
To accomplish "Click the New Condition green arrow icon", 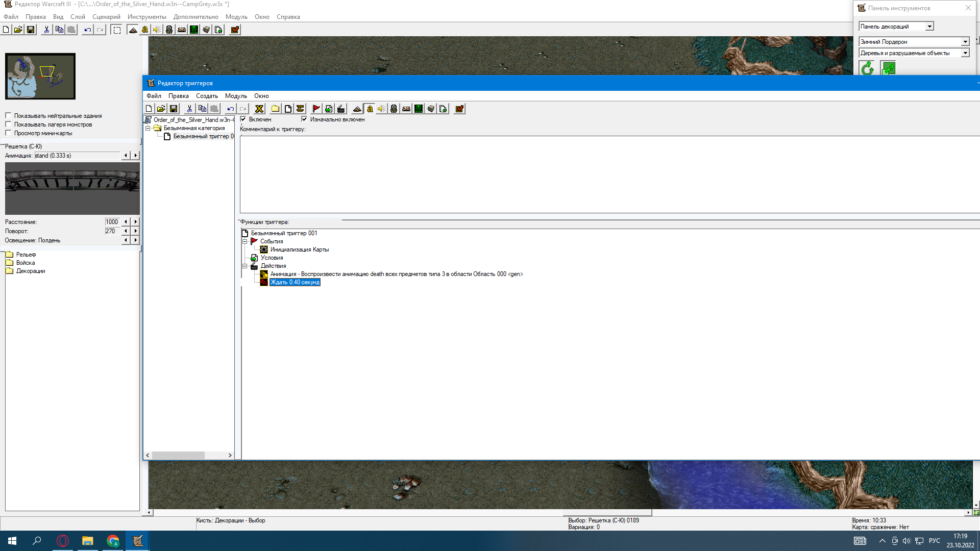I will pyautogui.click(x=329, y=109).
